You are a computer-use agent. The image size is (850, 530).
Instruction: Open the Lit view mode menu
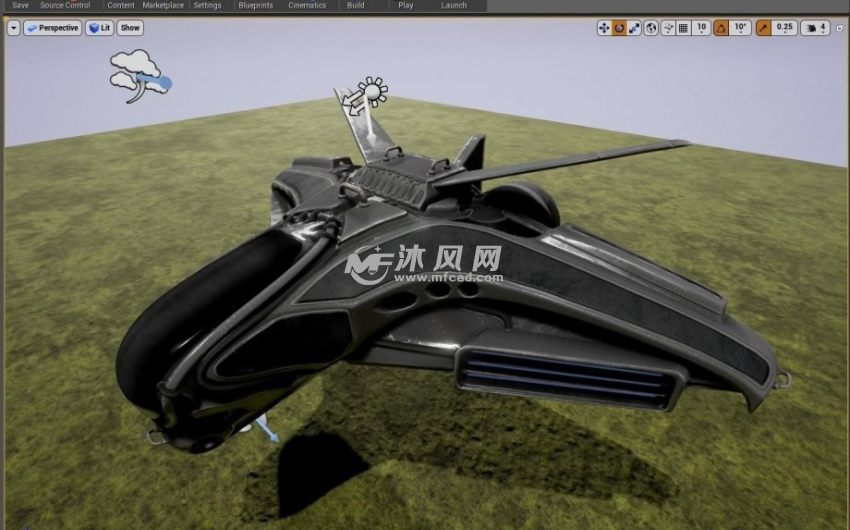pos(100,28)
